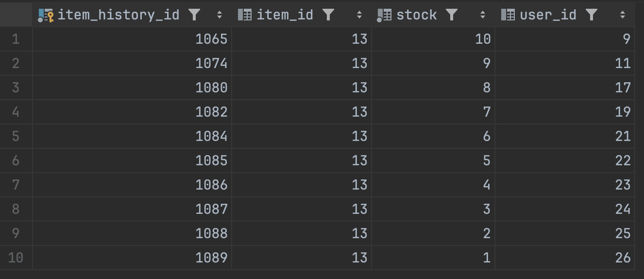
Task: Select the stock cell showing 3
Action: pos(433,209)
